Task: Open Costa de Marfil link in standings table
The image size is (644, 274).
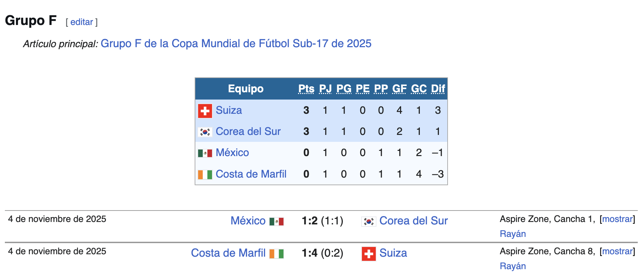Action: [251, 174]
